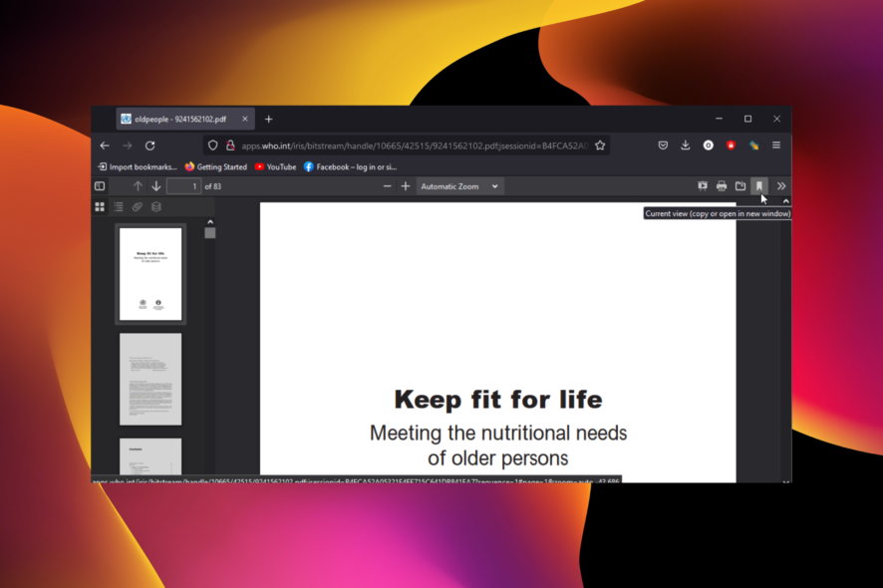Image resolution: width=883 pixels, height=588 pixels.
Task: Open the document outline view
Action: [x=118, y=206]
